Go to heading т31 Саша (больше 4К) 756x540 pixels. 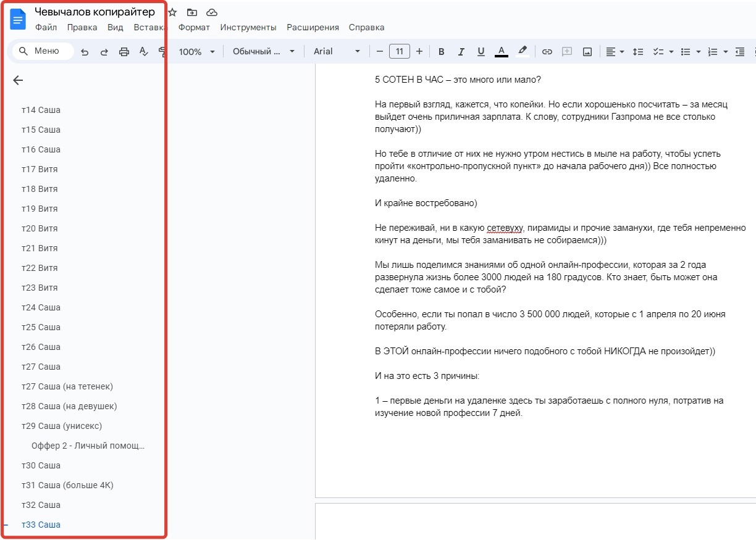(67, 485)
